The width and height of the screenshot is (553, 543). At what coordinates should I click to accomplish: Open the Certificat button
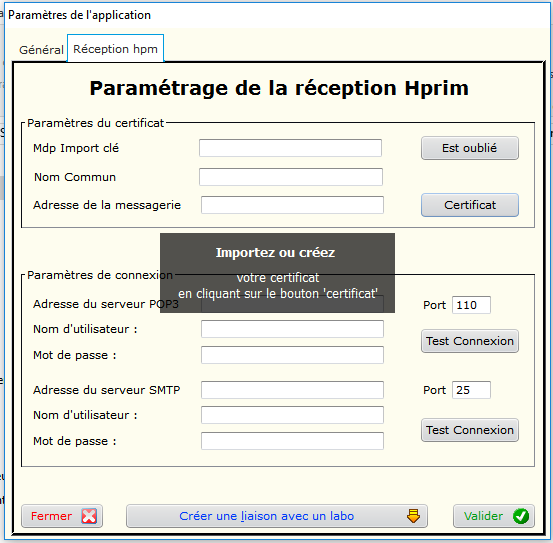(x=470, y=205)
